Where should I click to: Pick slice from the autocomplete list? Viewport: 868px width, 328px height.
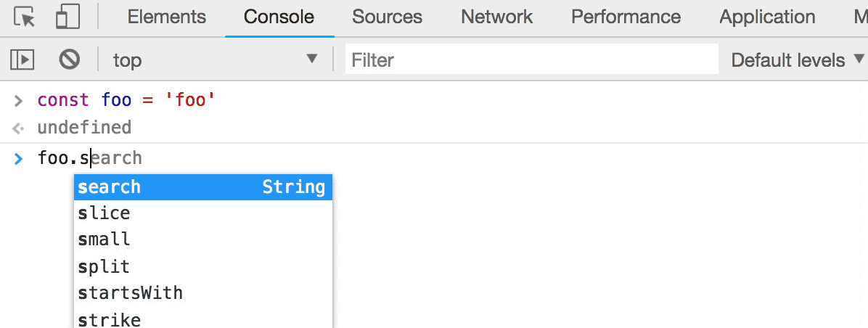(x=105, y=213)
